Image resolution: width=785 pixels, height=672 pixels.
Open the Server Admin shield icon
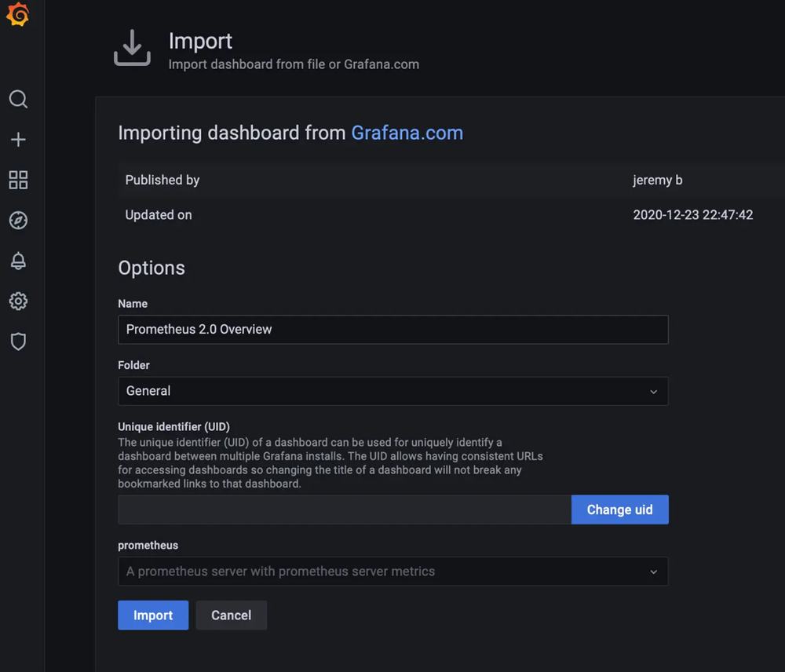click(19, 341)
